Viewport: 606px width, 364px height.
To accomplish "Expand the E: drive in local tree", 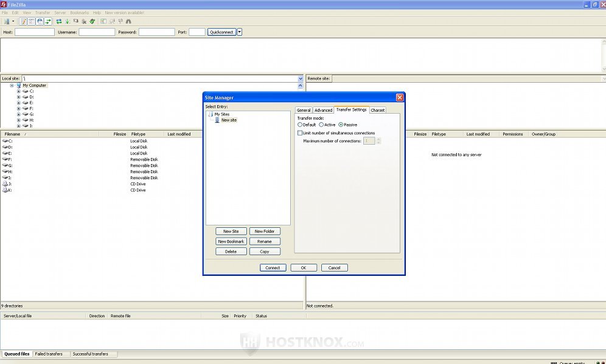I will pos(18,103).
